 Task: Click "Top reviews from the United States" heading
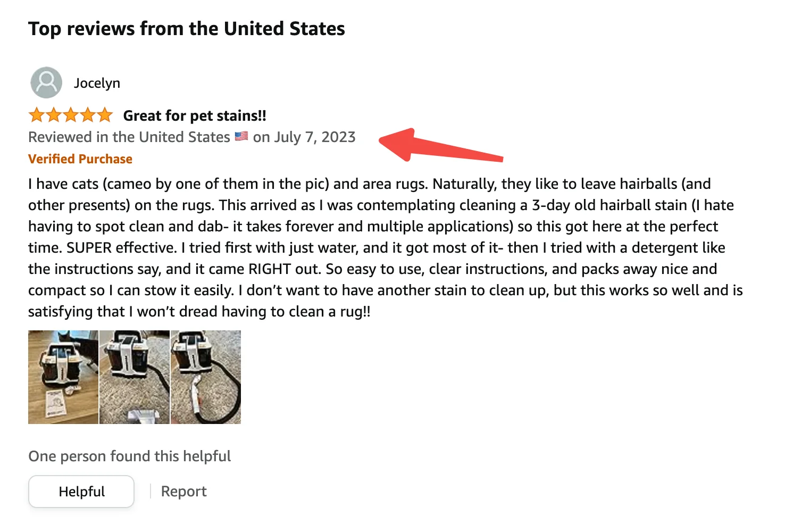click(x=187, y=29)
